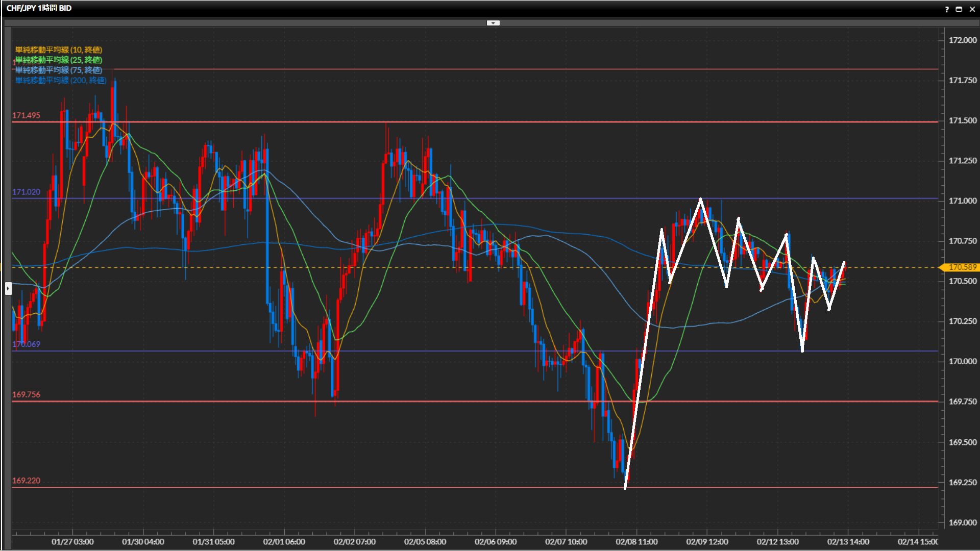
Task: Close the CHF/JPY chart window
Action: point(971,9)
